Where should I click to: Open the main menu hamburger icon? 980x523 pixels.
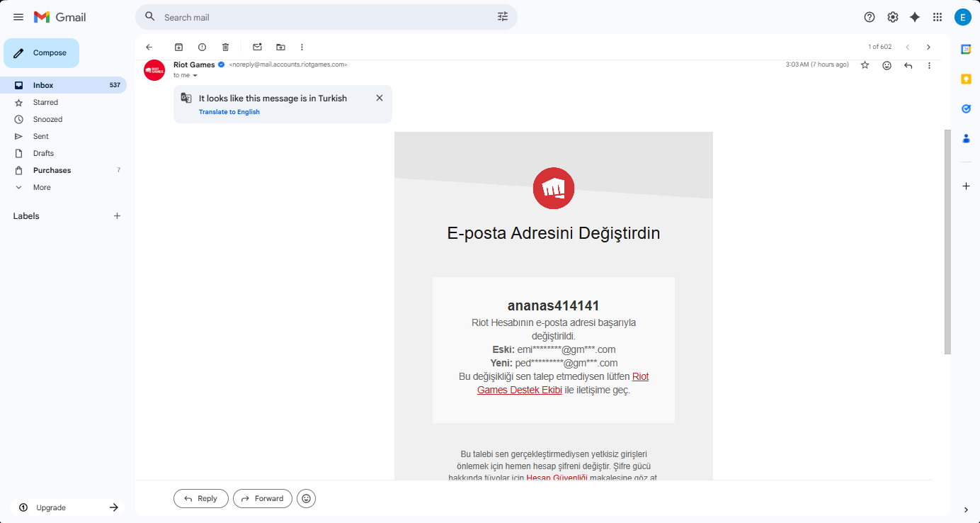click(x=18, y=17)
